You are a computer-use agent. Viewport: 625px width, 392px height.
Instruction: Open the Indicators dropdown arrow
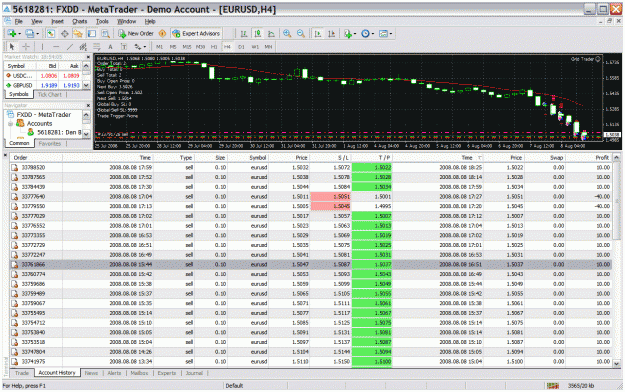pyautogui.click(x=355, y=34)
